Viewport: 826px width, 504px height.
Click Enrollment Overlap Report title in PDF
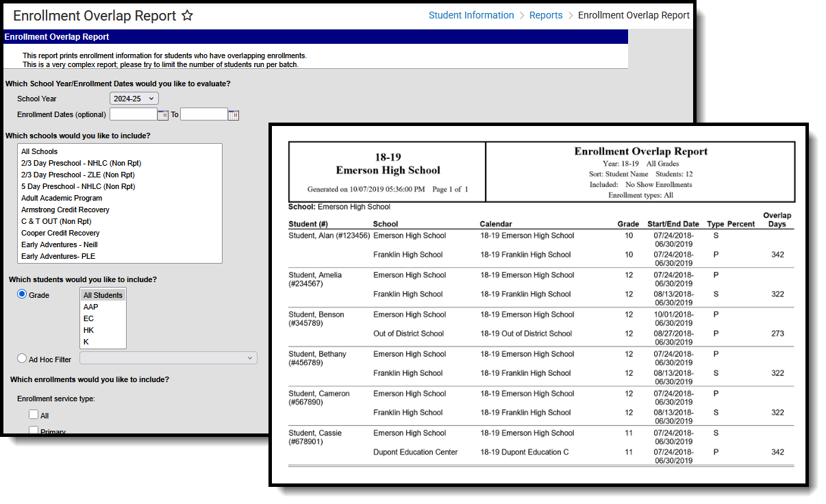pyautogui.click(x=640, y=151)
